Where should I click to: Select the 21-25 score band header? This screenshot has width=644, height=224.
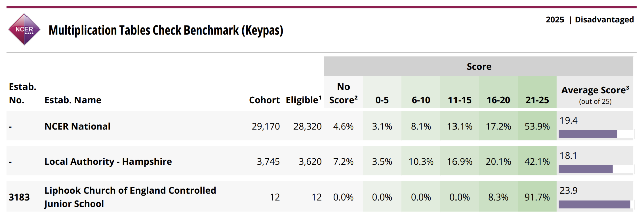(x=537, y=100)
